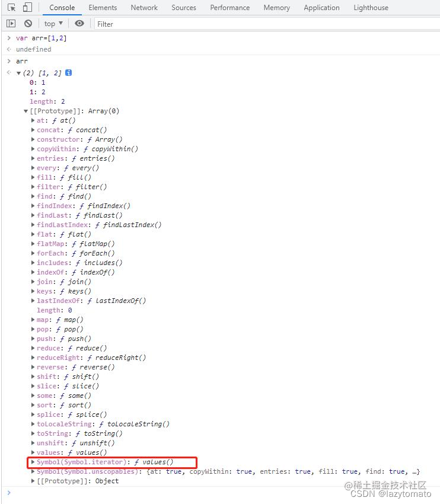Viewport: 440px width, 504px height.
Task: Expand the flatMap function entry
Action: click(33, 244)
